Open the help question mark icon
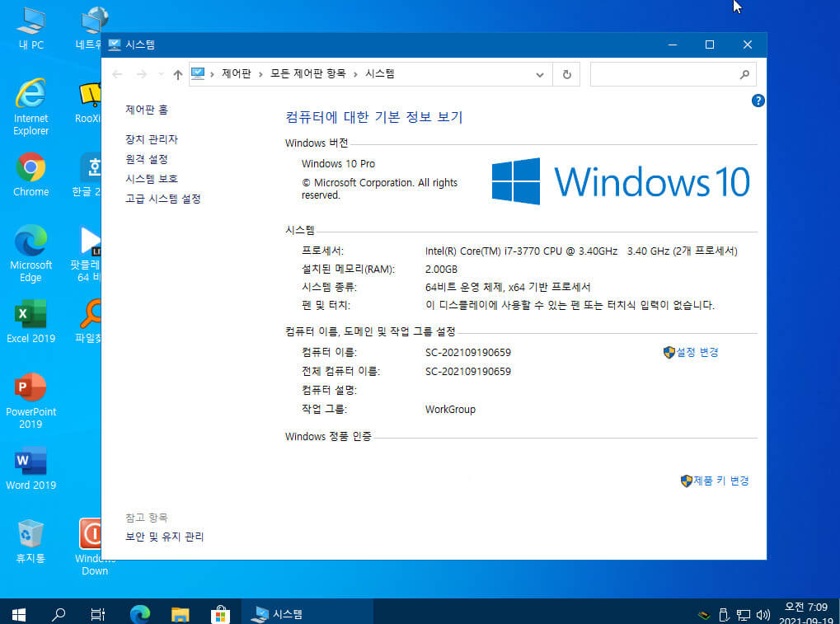This screenshot has height=624, width=840. coord(758,101)
